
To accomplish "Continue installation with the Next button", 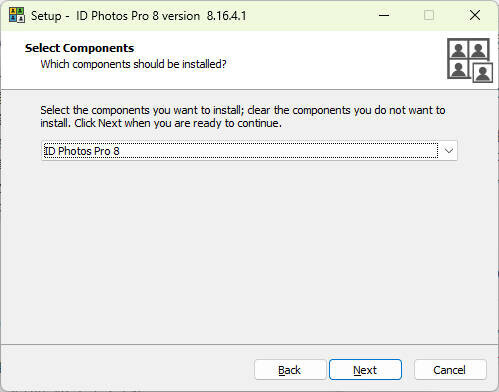I will pos(365,370).
